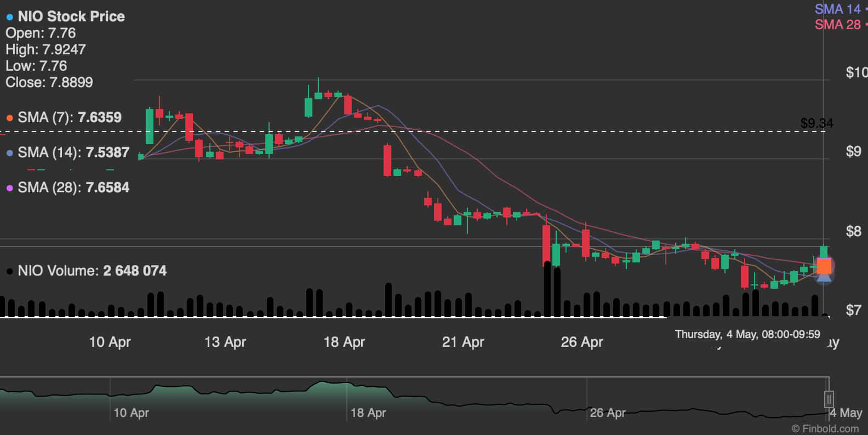Image resolution: width=868 pixels, height=435 pixels.
Task: Click the Thursday, 4 May tooltip label
Action: click(x=747, y=334)
